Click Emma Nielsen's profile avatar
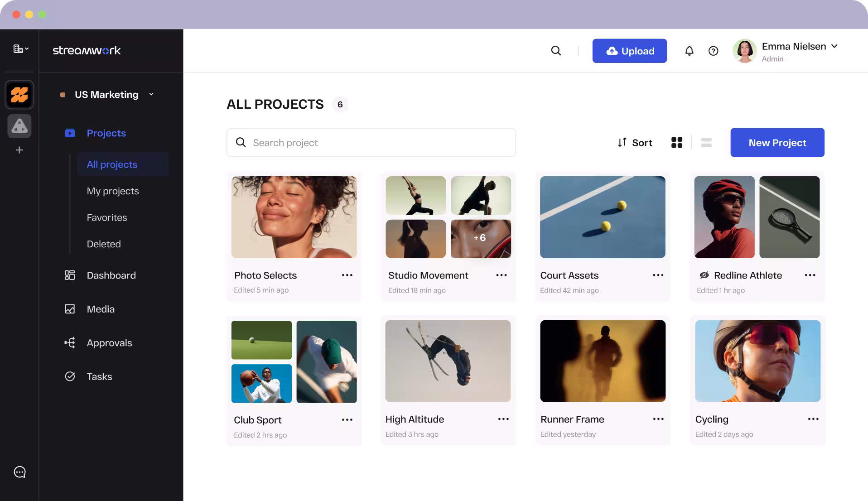 745,51
